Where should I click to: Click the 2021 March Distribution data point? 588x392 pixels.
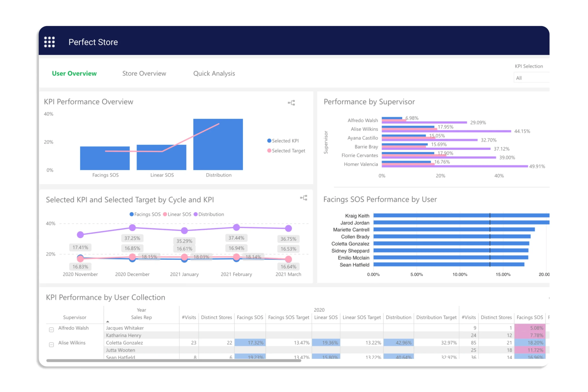pos(288,228)
